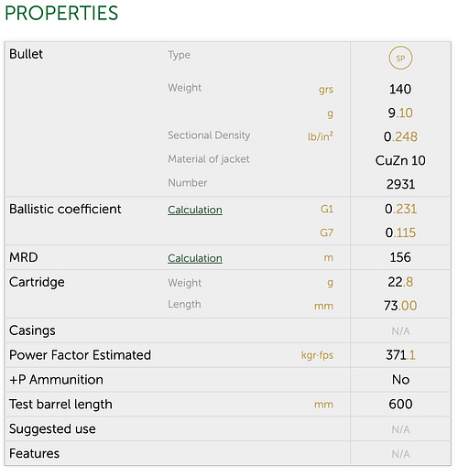Click the +P Ammunition No value

click(x=400, y=380)
